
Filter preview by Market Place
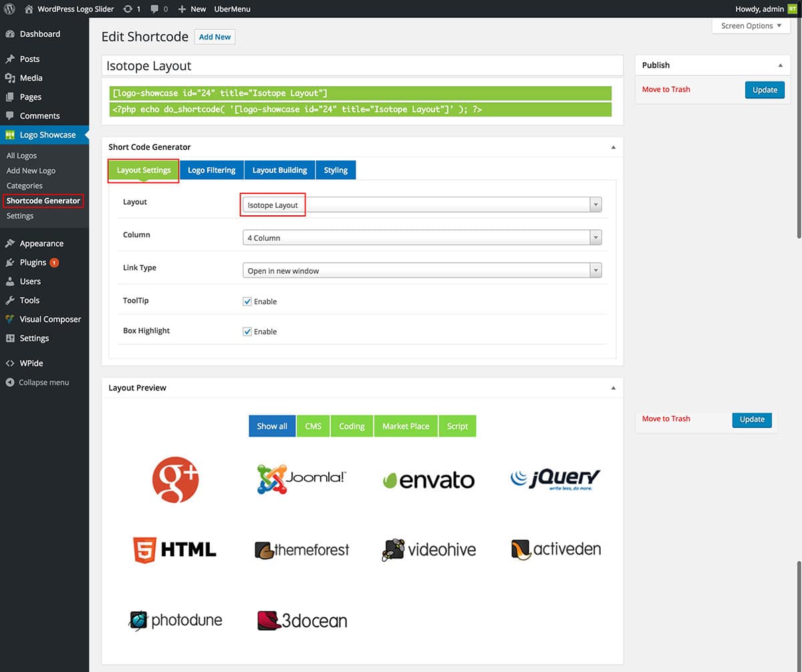406,426
